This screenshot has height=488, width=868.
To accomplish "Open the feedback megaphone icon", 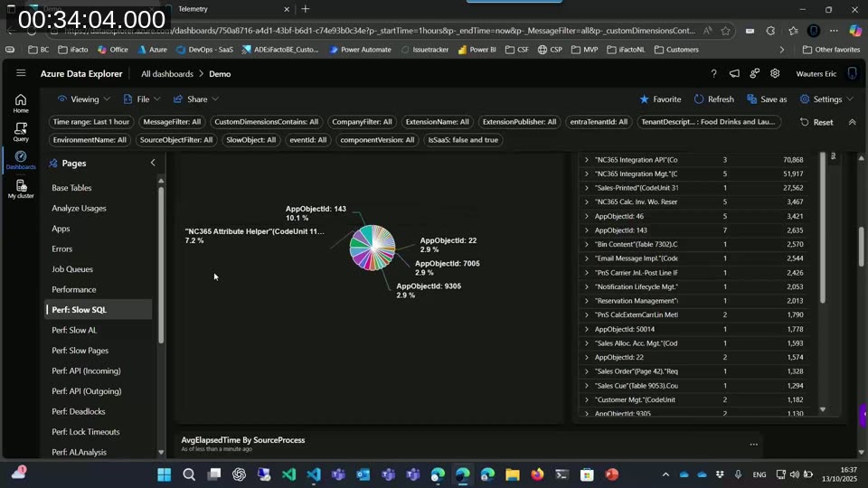I will point(734,73).
